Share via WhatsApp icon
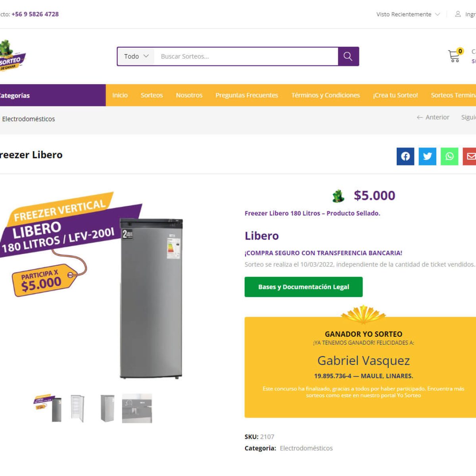Image resolution: width=476 pixels, height=476 pixels. [449, 156]
